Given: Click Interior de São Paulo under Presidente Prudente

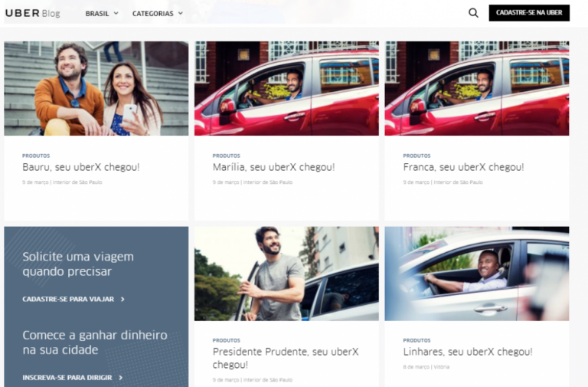Looking at the screenshot, I should pyautogui.click(x=268, y=380).
